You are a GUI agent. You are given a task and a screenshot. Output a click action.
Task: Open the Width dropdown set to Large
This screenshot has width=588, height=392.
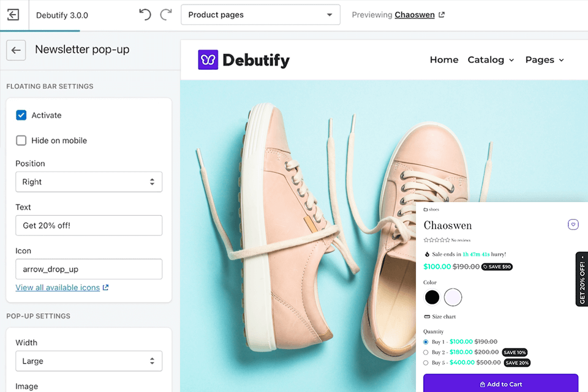[x=89, y=361]
